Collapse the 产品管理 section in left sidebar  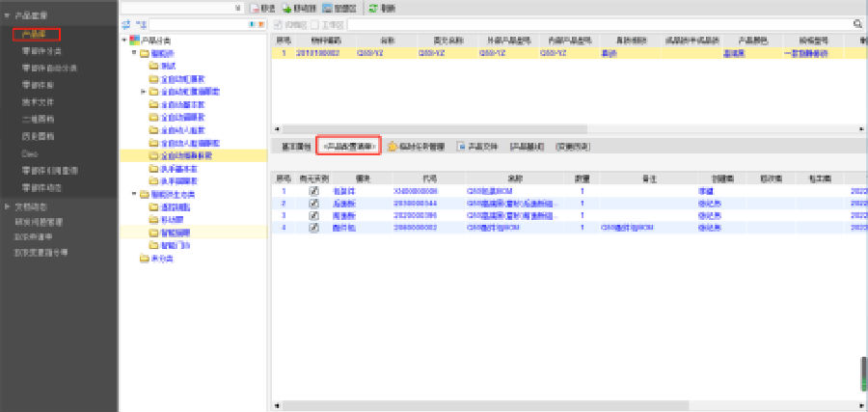(x=7, y=16)
